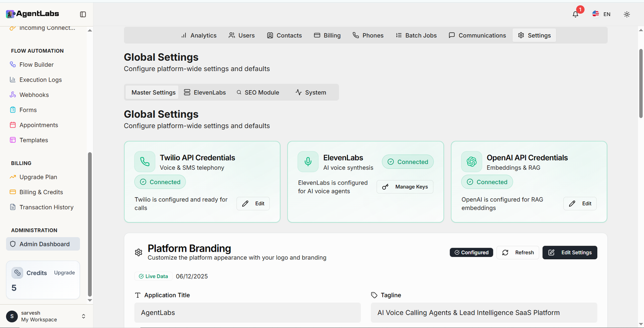This screenshot has width=644, height=328.
Task: Open the notifications bell
Action: (x=576, y=14)
